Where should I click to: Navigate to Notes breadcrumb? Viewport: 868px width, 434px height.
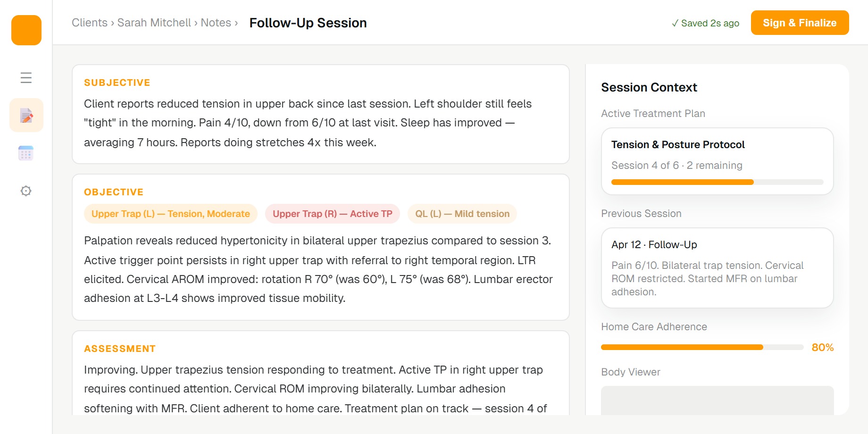click(x=216, y=23)
